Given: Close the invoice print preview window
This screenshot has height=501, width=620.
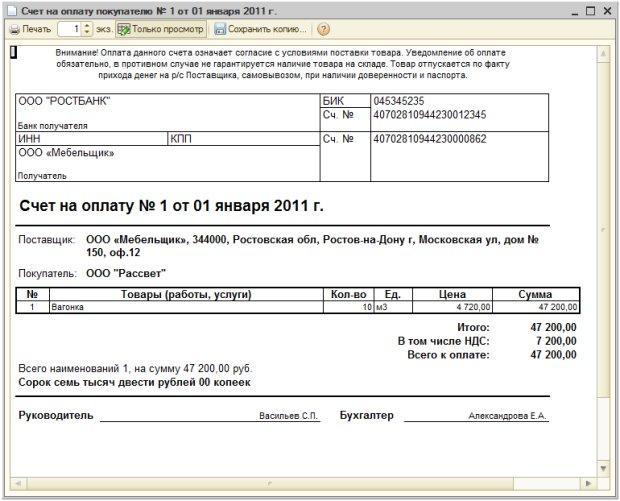Looking at the screenshot, I should click(x=607, y=9).
